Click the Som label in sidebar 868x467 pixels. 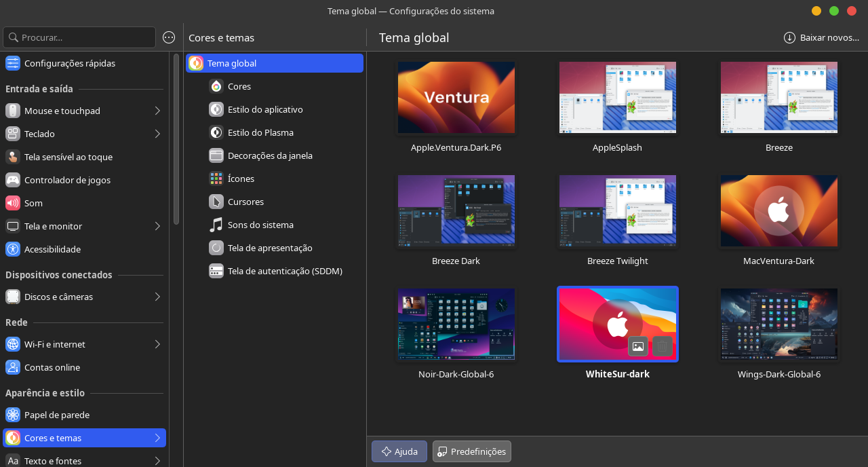pos(33,203)
